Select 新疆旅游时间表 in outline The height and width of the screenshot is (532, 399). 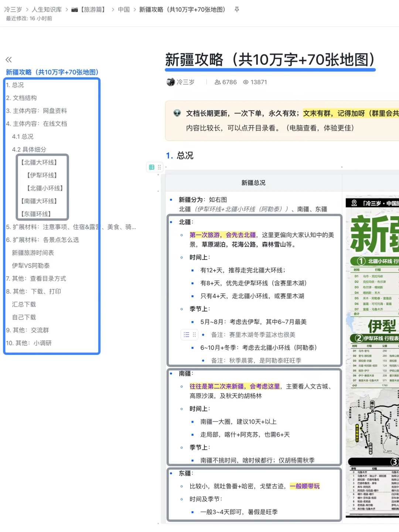(x=33, y=253)
